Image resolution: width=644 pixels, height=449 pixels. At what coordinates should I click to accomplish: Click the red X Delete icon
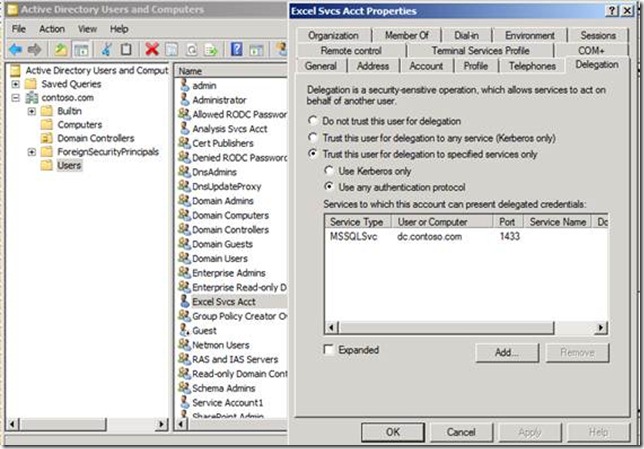(151, 48)
